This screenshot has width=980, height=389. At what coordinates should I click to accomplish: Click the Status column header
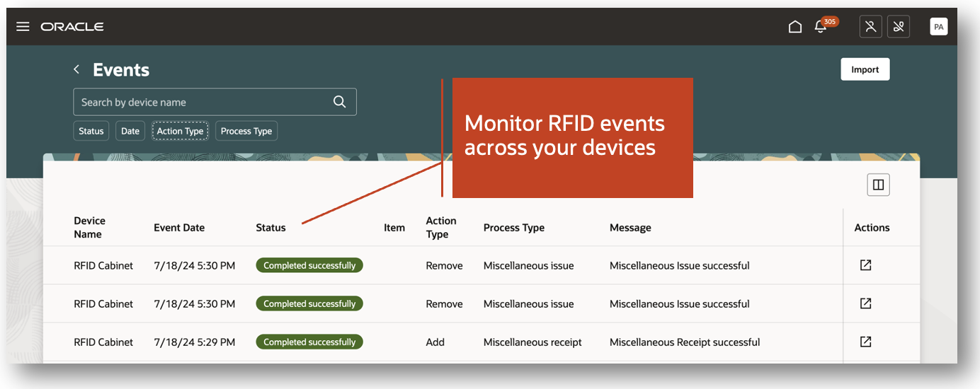pos(270,228)
